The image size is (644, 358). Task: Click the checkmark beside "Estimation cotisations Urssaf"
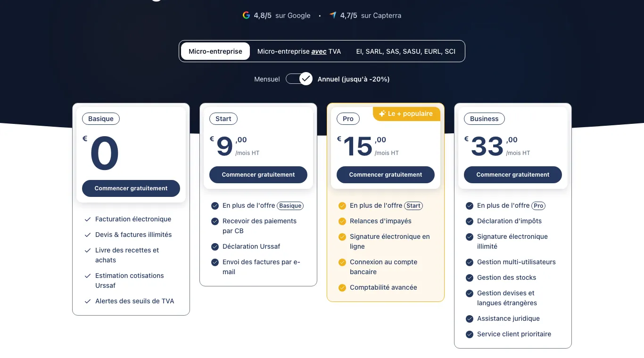[88, 276]
